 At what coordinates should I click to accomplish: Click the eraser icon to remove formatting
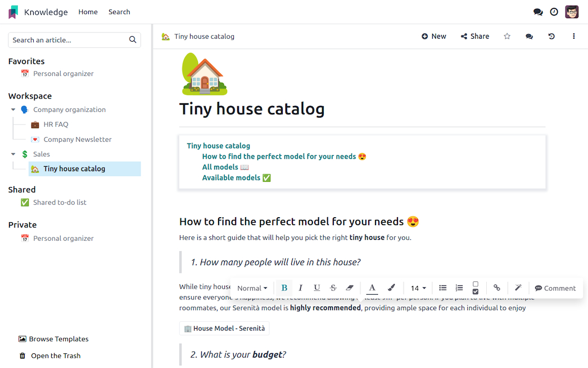point(350,288)
